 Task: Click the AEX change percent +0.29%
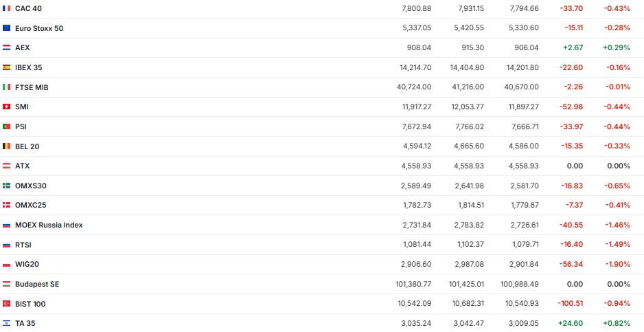(x=616, y=48)
